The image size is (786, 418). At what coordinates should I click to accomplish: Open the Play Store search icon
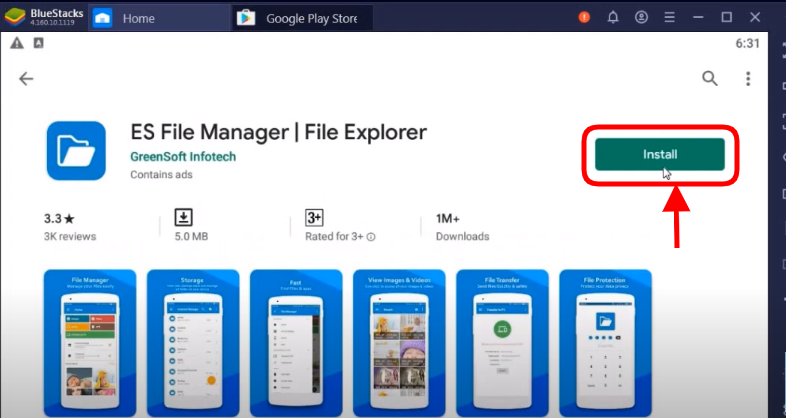710,78
